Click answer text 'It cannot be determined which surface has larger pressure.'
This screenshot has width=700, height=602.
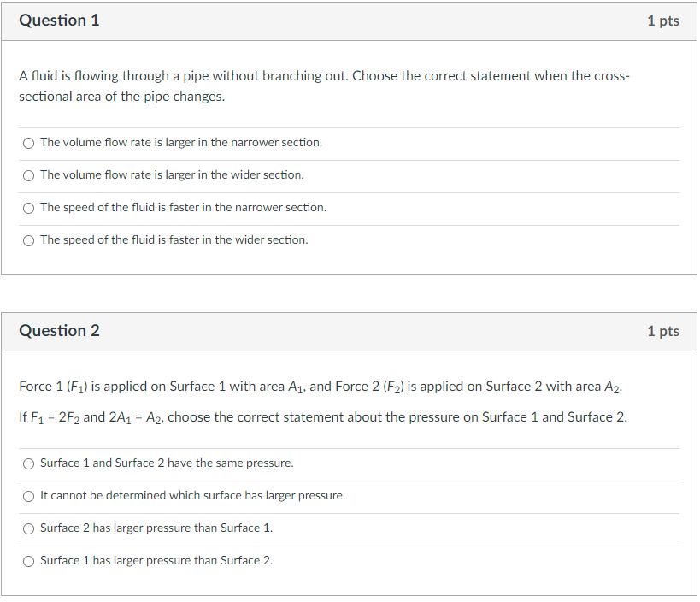[x=193, y=496]
